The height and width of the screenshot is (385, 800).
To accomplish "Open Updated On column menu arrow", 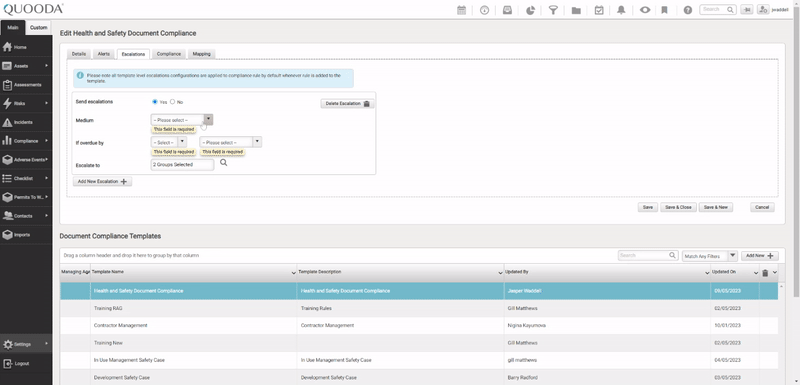I will (756, 273).
